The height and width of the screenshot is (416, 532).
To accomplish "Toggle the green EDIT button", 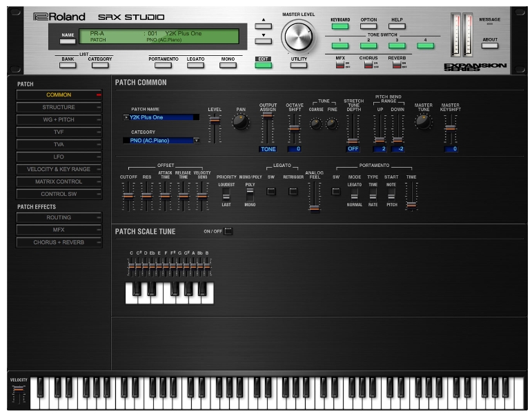I will (264, 65).
